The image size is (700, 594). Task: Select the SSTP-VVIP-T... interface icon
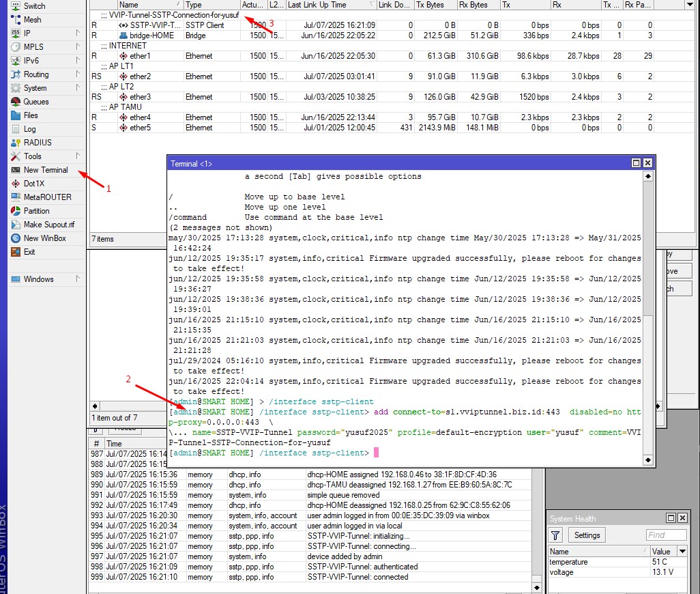pos(123,25)
